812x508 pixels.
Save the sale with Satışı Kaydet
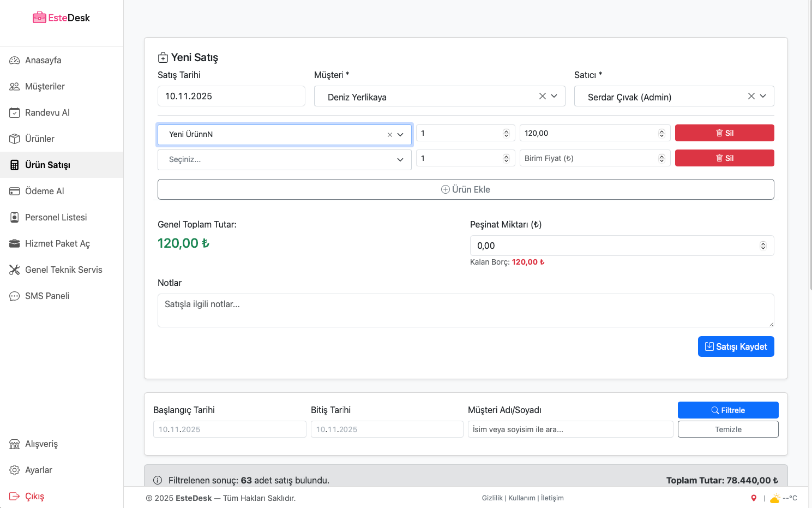click(x=736, y=346)
